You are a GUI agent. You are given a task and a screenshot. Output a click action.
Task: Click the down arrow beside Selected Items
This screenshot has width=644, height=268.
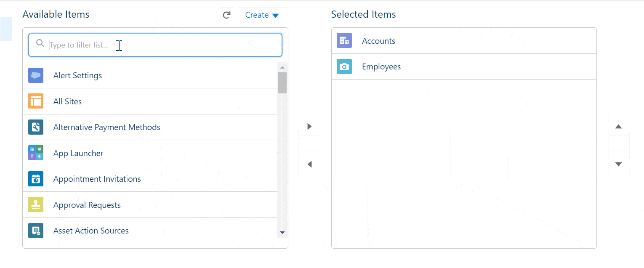pyautogui.click(x=619, y=164)
